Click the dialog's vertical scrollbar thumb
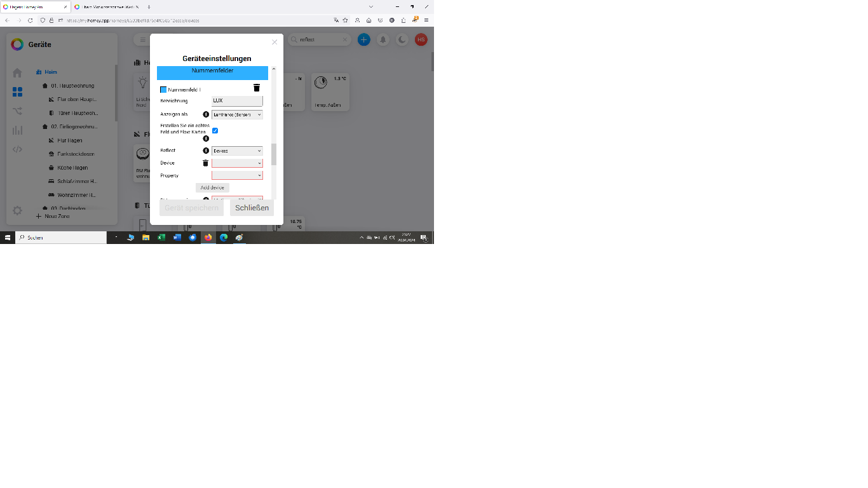 click(x=274, y=154)
